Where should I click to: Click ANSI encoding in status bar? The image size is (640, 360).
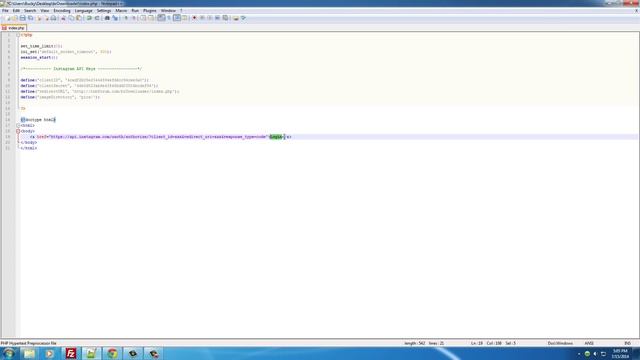point(589,343)
